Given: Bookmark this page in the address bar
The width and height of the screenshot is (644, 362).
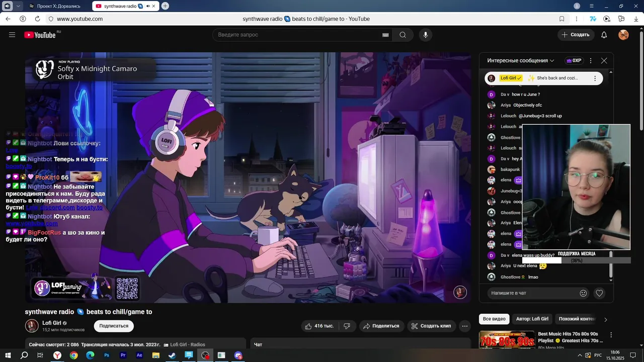Looking at the screenshot, I should (562, 19).
